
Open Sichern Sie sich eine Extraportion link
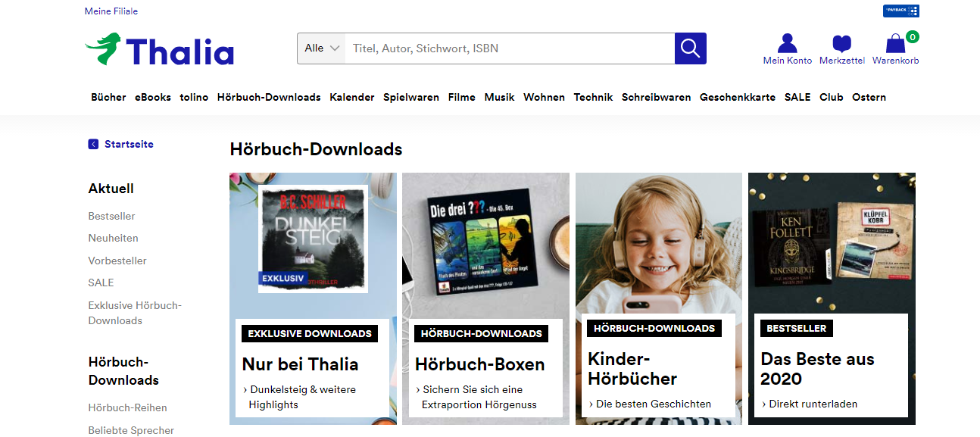click(x=476, y=397)
